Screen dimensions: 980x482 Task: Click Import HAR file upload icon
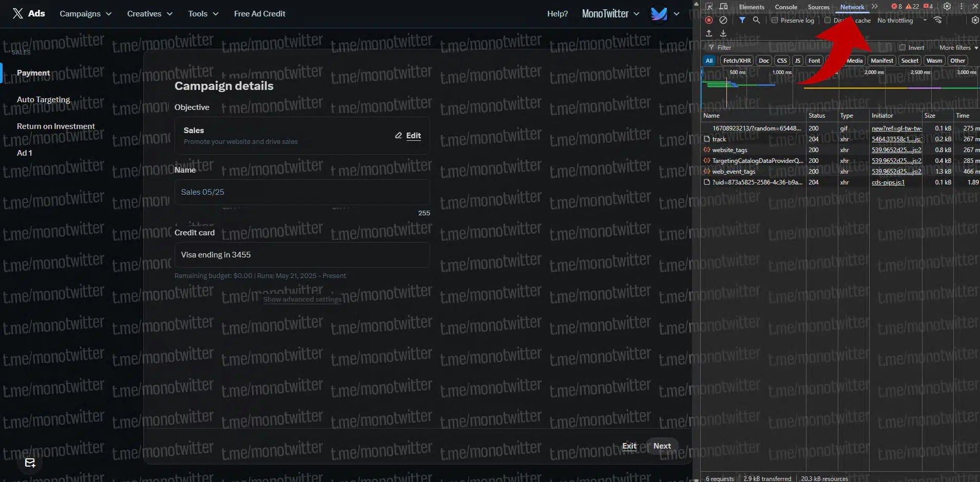coord(709,33)
